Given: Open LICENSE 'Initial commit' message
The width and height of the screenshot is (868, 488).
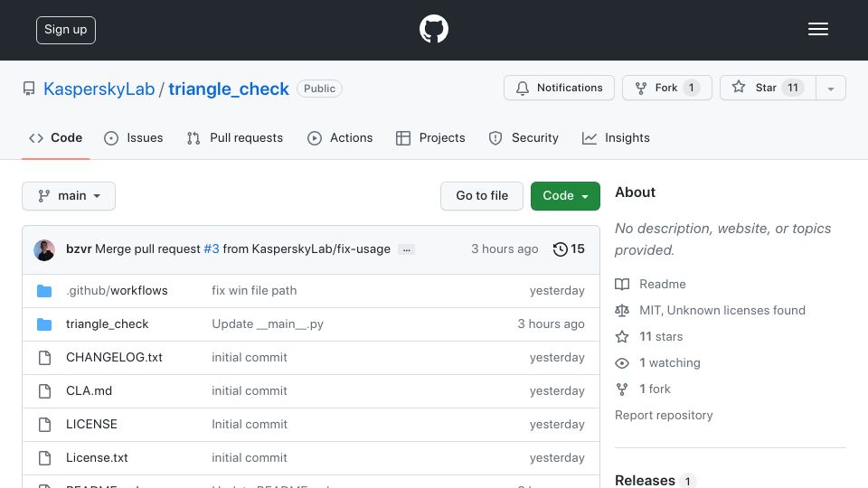Looking at the screenshot, I should point(250,425).
